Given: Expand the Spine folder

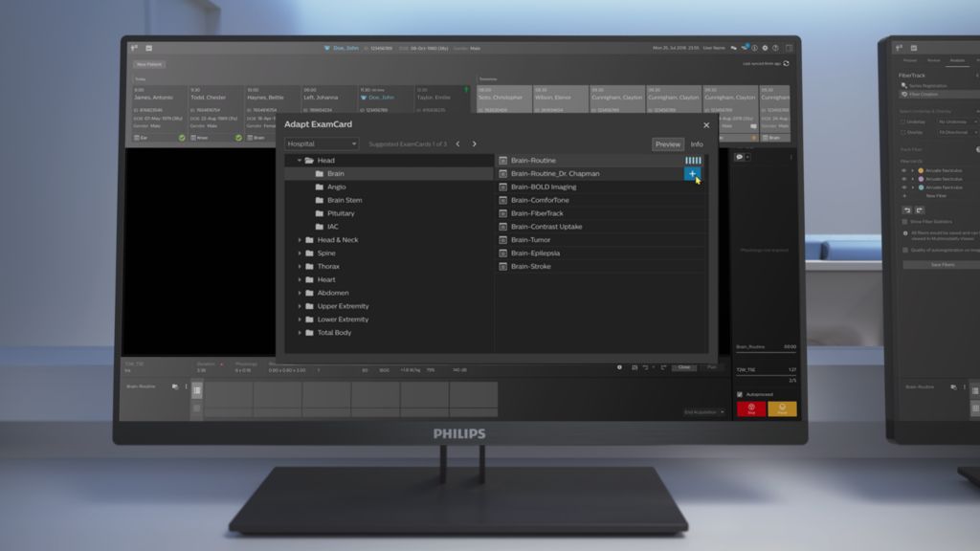Looking at the screenshot, I should click(300, 253).
